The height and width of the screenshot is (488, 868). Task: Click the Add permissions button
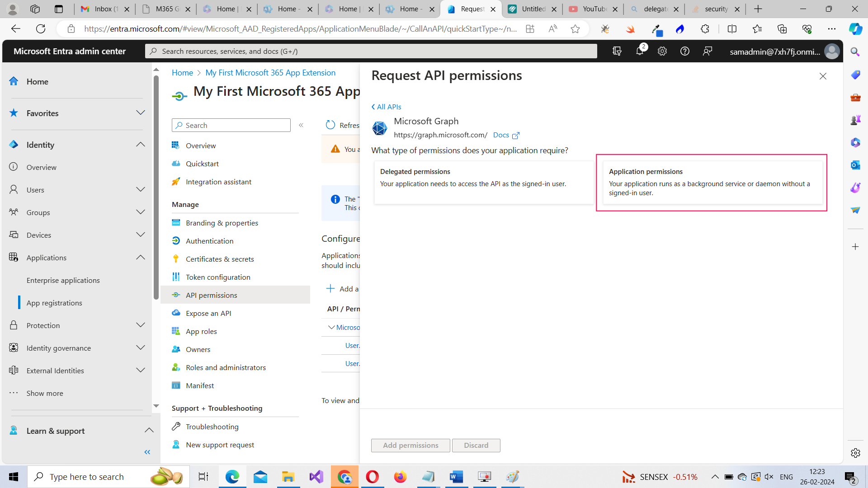[x=410, y=445]
